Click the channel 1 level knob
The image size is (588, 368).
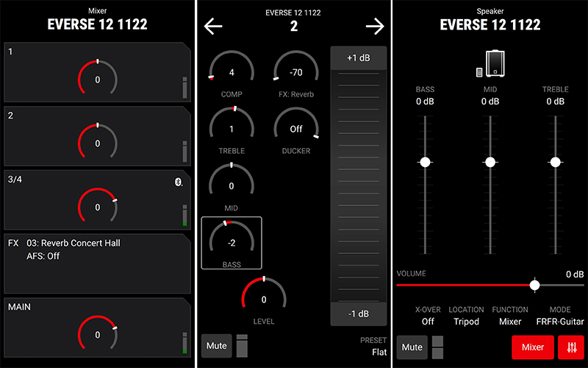point(98,78)
